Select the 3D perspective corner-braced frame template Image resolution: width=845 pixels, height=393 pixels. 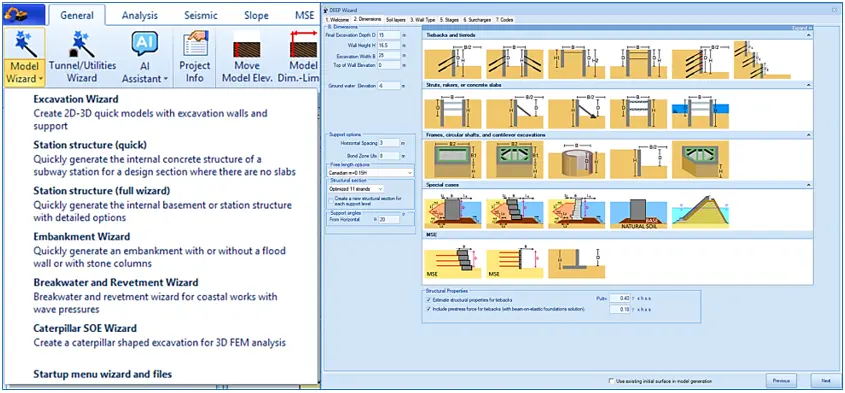pyautogui.click(x=701, y=160)
